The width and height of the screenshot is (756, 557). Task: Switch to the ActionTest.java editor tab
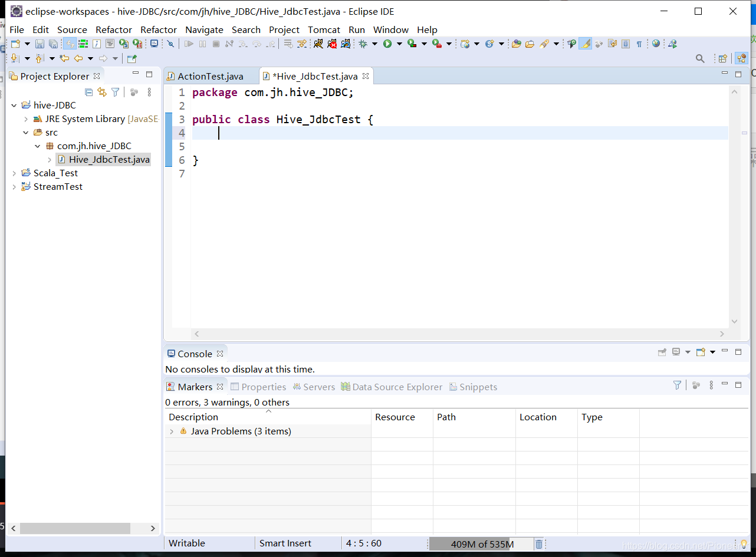tap(212, 76)
